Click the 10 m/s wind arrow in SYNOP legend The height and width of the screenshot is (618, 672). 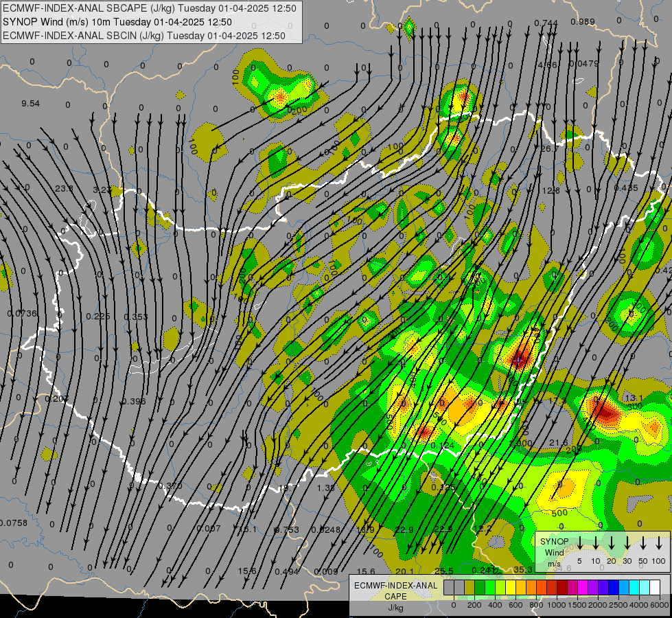click(x=596, y=543)
